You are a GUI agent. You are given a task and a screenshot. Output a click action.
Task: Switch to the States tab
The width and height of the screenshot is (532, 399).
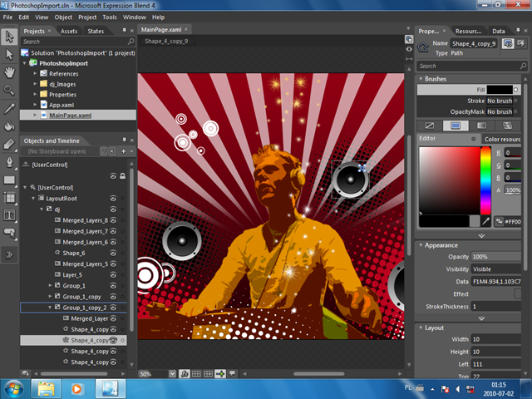point(96,32)
